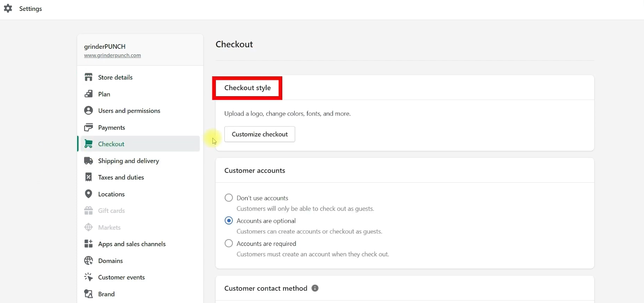Open the Checkout settings menu item
Screen dimensions: 644x303
[111, 144]
